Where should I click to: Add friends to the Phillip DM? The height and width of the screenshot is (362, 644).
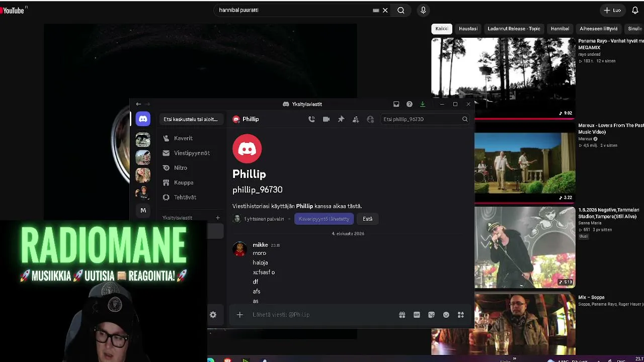click(x=356, y=119)
